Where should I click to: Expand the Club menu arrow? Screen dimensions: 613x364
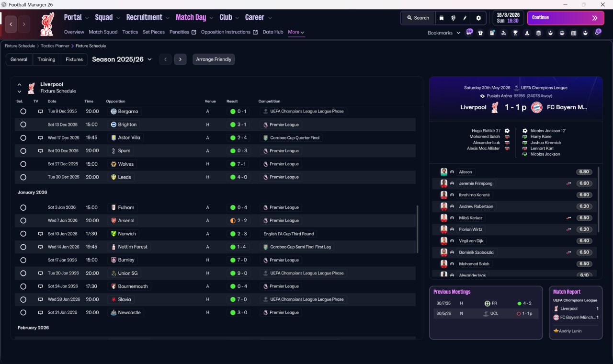237,18
